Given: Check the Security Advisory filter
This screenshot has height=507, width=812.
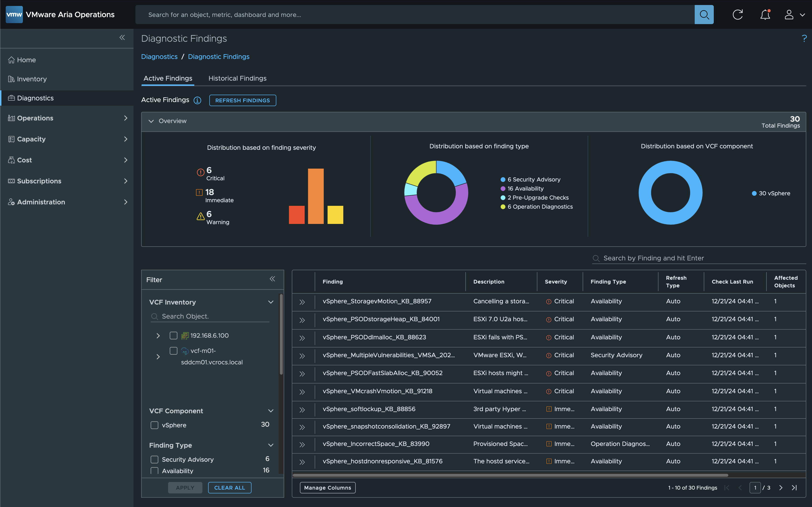Looking at the screenshot, I should click(x=154, y=459).
